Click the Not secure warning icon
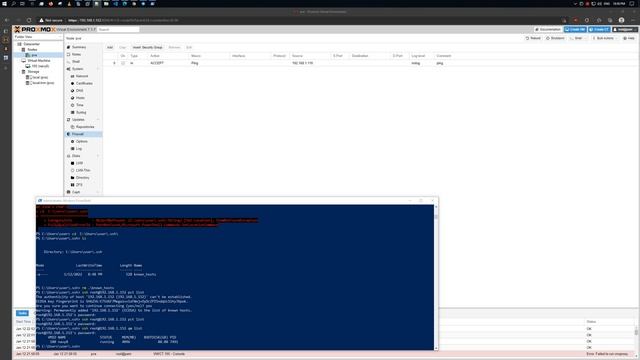640x360 pixels. coord(42,20)
